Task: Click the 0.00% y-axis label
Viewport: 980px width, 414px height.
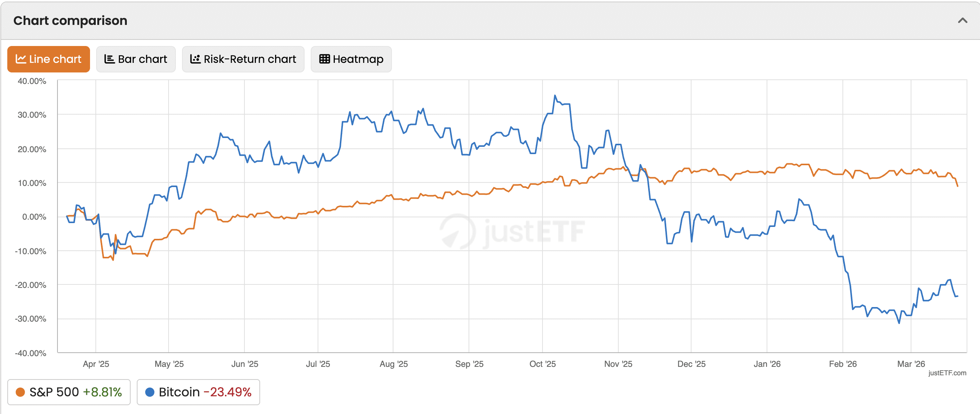Action: (34, 217)
